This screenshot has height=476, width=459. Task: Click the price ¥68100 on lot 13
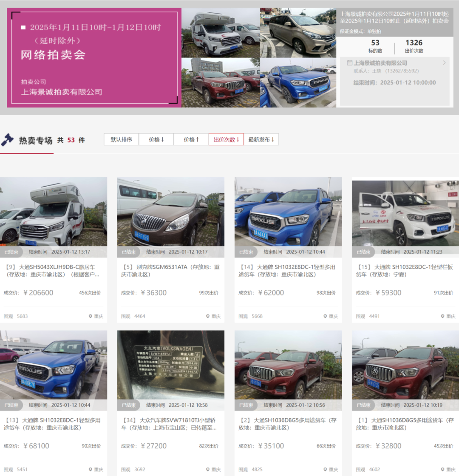(36, 446)
